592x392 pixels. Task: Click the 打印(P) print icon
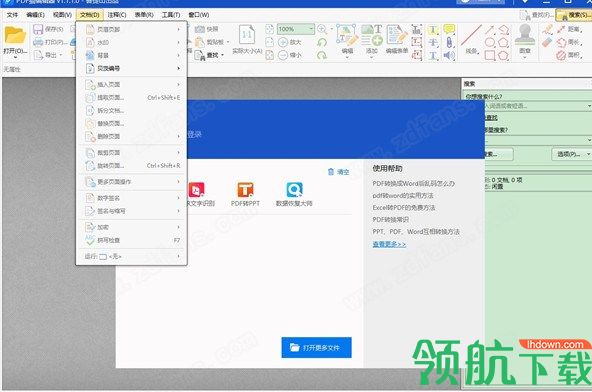point(38,42)
